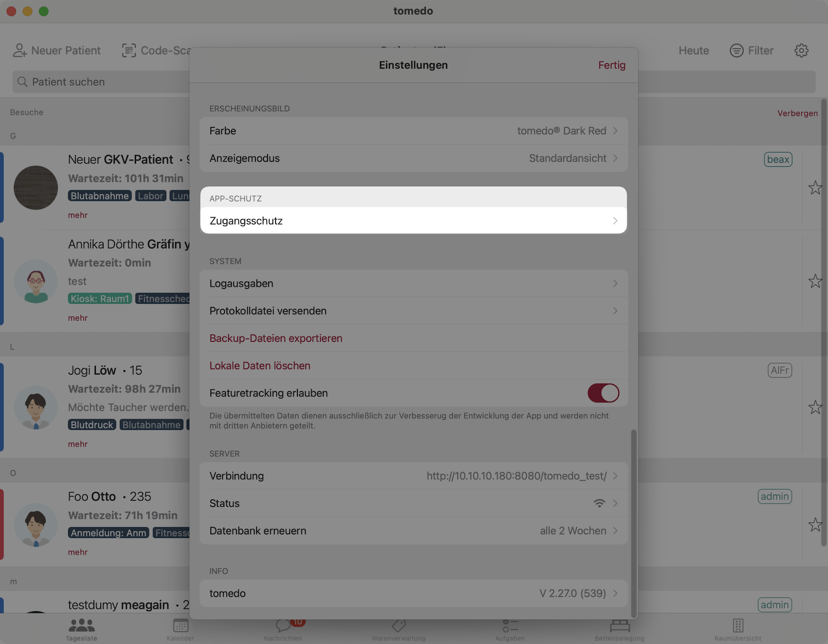Click the patient list scrollbar
828x644 pixels.
click(x=824, y=323)
